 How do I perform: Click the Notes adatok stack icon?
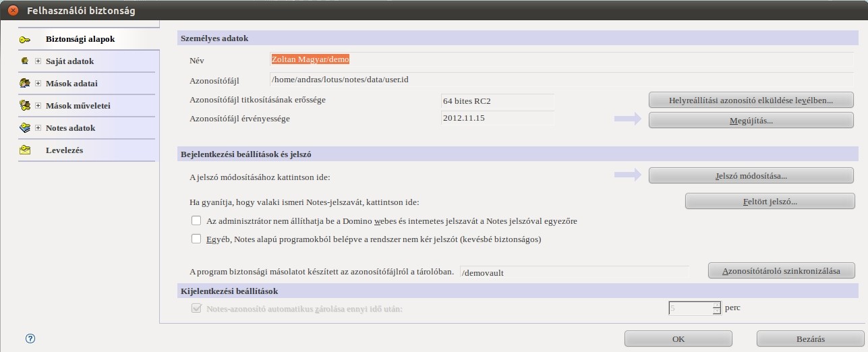[25, 128]
